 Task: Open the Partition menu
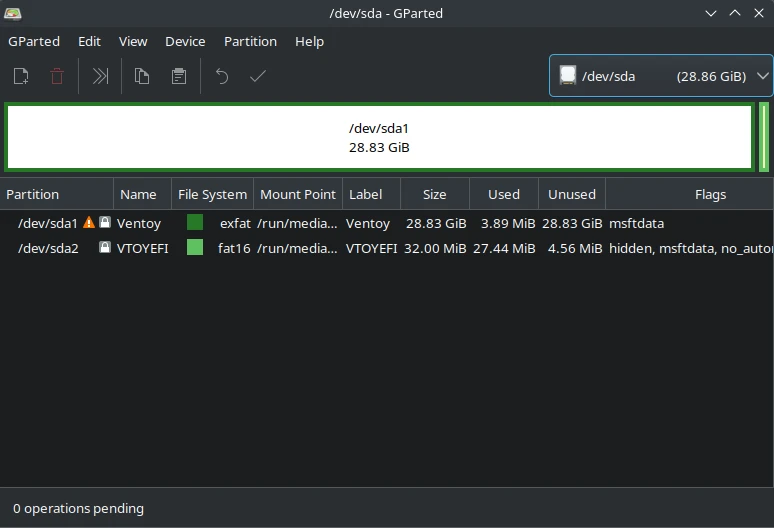250,41
